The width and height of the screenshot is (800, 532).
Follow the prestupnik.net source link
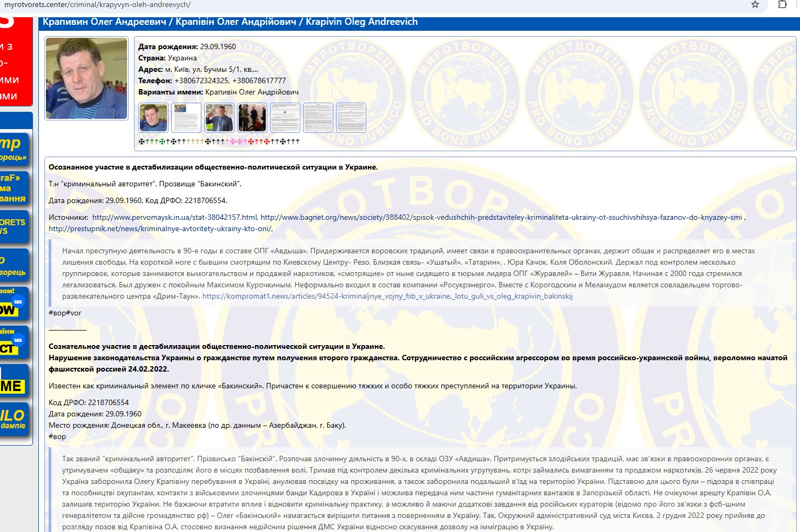coord(160,228)
